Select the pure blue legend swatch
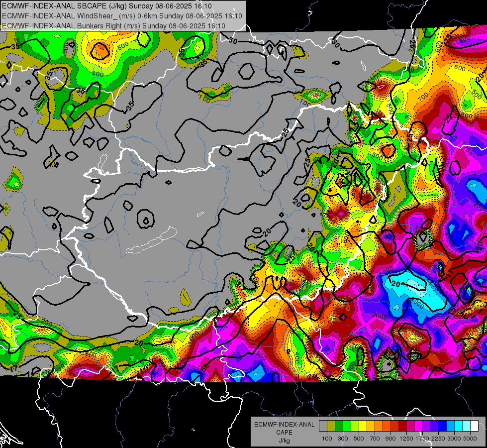Screen dimensions: 487x448 click(x=443, y=426)
